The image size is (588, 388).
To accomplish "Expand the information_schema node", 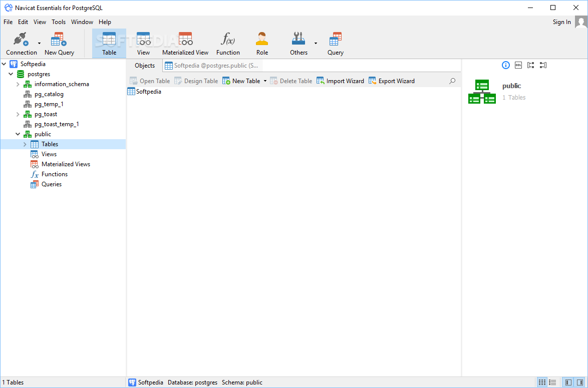I will pyautogui.click(x=18, y=84).
